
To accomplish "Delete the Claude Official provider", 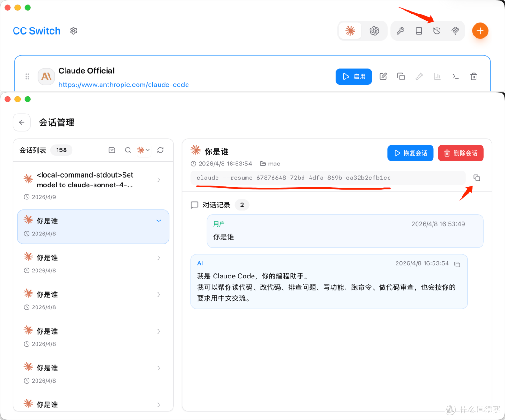I will pyautogui.click(x=474, y=77).
